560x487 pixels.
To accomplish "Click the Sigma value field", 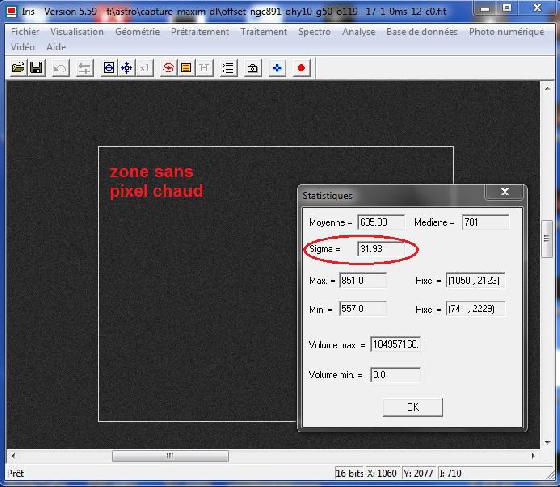I will [381, 249].
